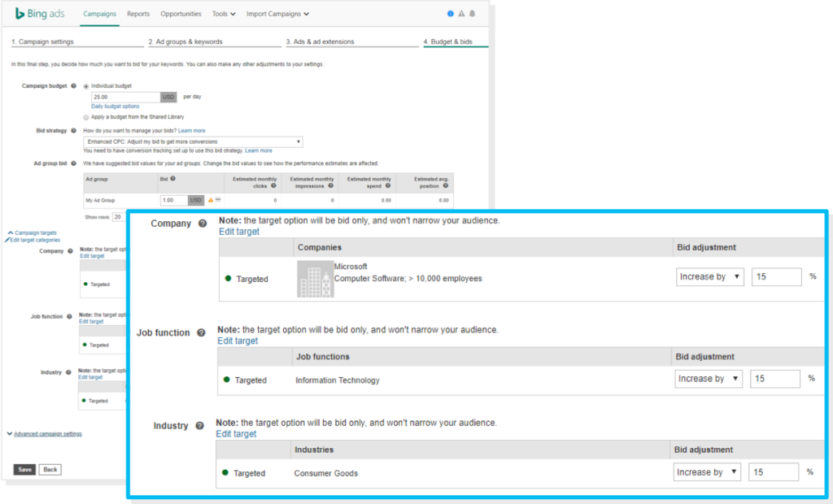Click large Edit target link under Industry note
The width and height of the screenshot is (833, 504).
pyautogui.click(x=236, y=434)
